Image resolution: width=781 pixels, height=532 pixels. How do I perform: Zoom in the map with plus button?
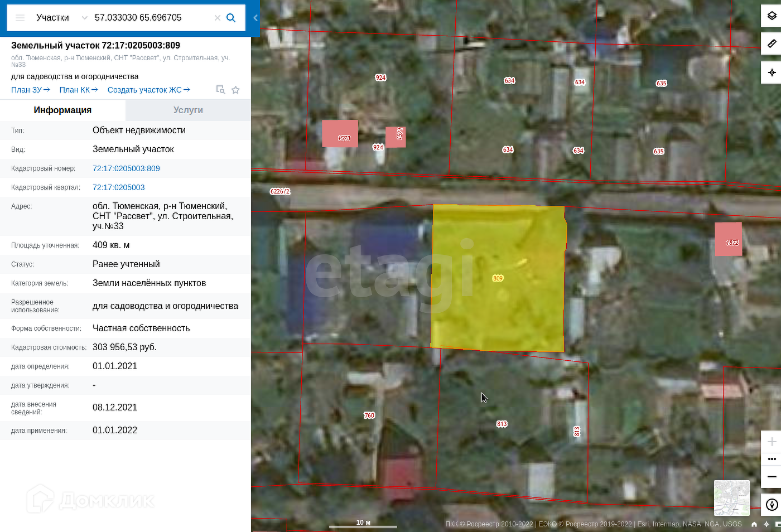(772, 442)
